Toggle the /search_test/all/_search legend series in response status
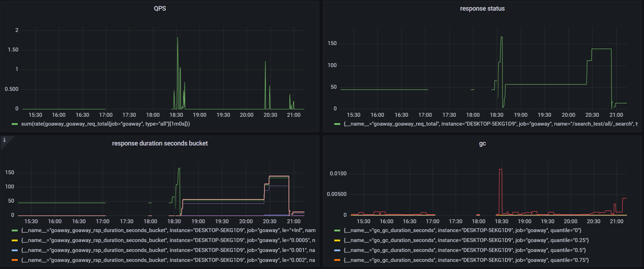 pyautogui.click(x=491, y=124)
